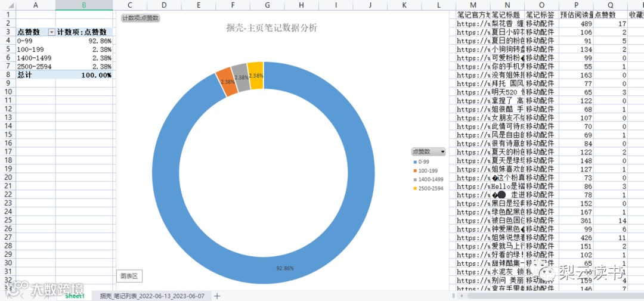Select column P header
The height and width of the screenshot is (301, 644).
point(577,5)
